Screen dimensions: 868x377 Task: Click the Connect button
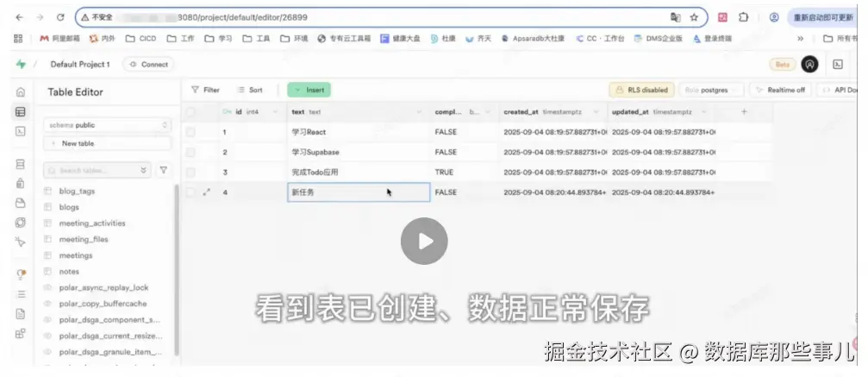click(x=148, y=65)
